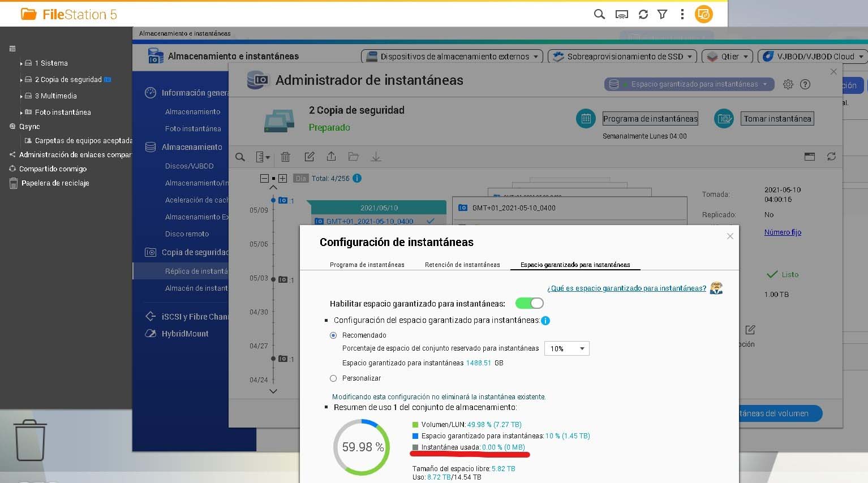Image resolution: width=868 pixels, height=483 pixels.
Task: Expand the 3 Multimedia tree folder
Action: (x=22, y=96)
